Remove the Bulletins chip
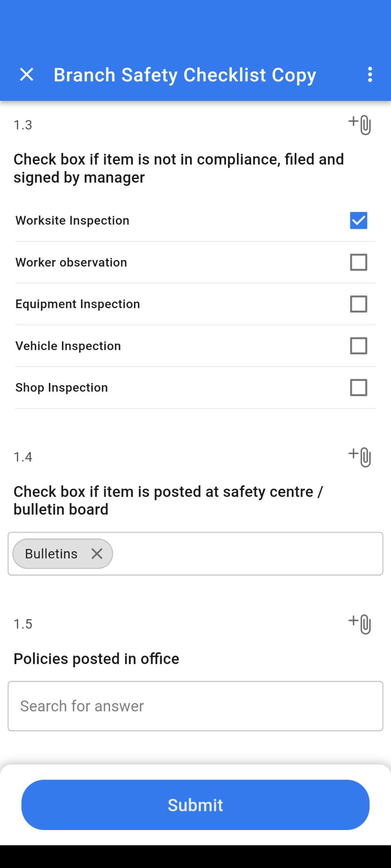 [97, 554]
